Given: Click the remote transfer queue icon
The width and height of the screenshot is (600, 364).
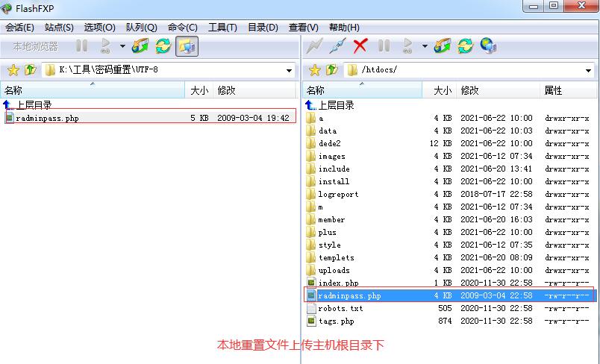Looking at the screenshot, I should [443, 46].
